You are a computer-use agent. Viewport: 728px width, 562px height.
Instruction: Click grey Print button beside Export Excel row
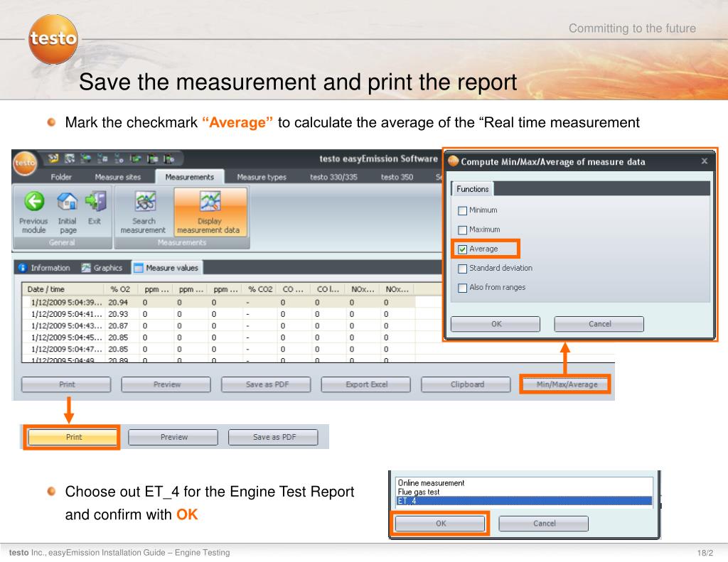[66, 384]
